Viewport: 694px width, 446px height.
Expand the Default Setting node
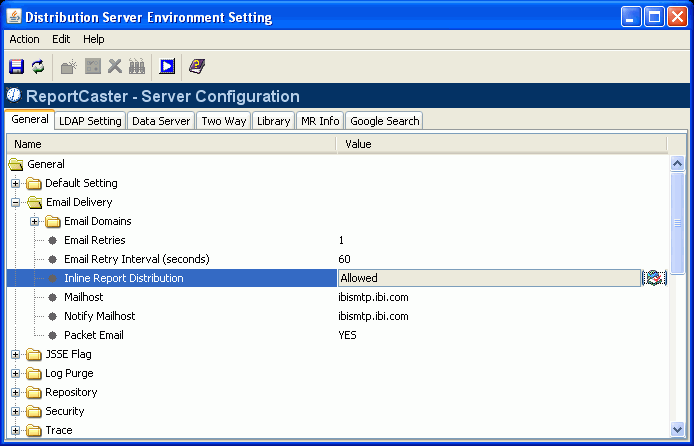click(15, 183)
